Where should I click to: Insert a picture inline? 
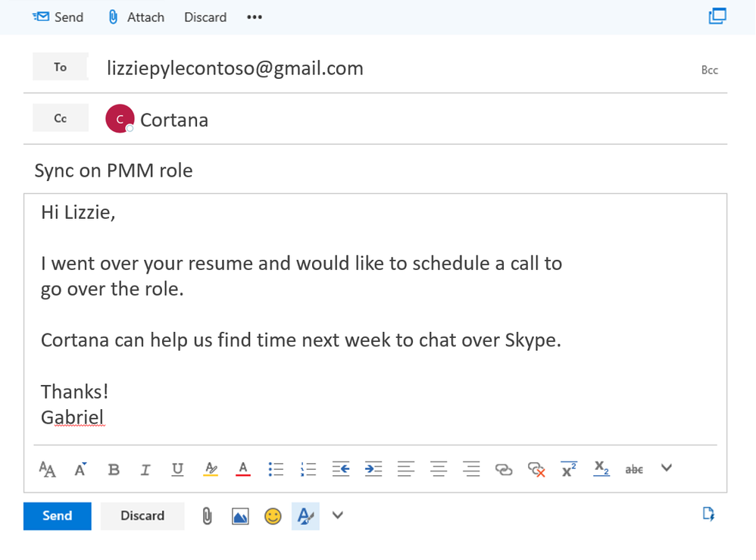[240, 515]
